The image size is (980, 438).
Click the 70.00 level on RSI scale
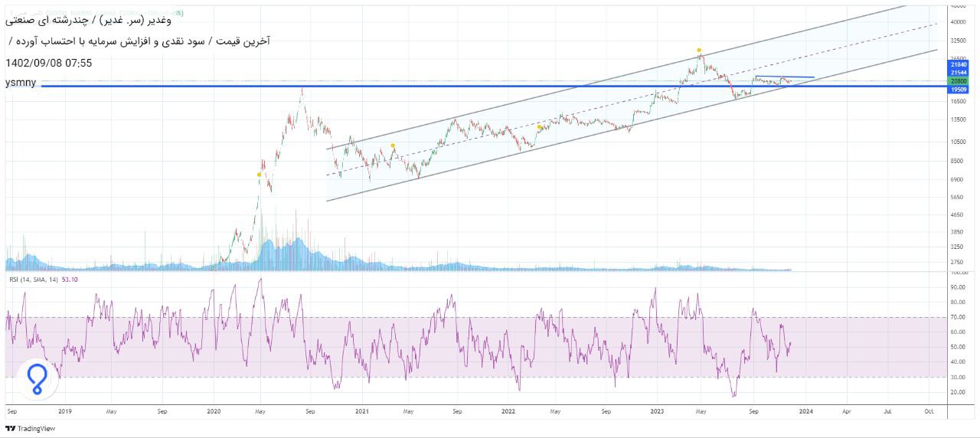(957, 317)
